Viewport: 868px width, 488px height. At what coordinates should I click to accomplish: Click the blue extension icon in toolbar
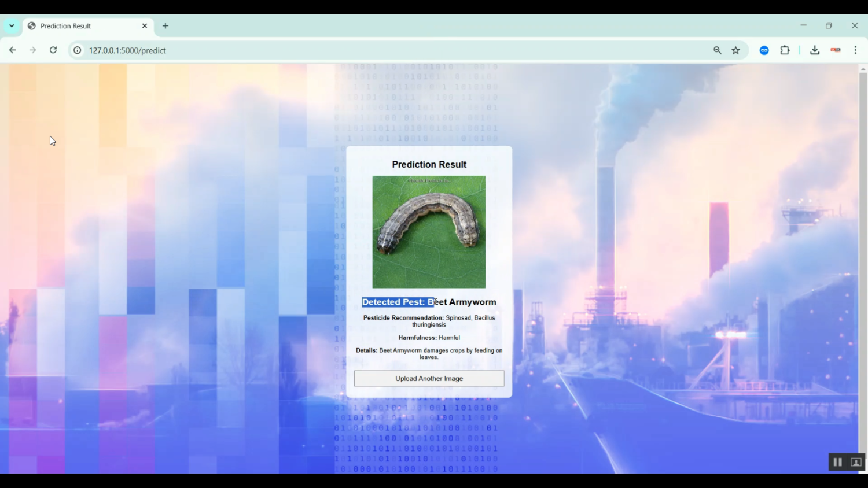(764, 50)
